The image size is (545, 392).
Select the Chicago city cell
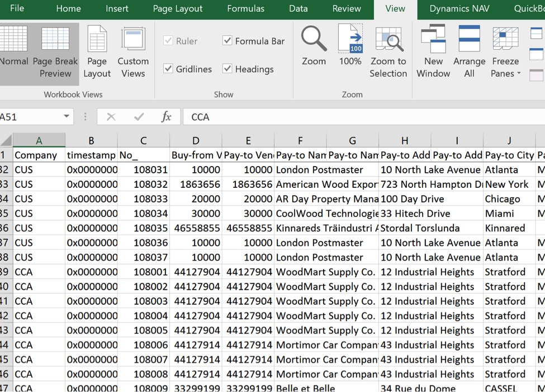(x=509, y=199)
